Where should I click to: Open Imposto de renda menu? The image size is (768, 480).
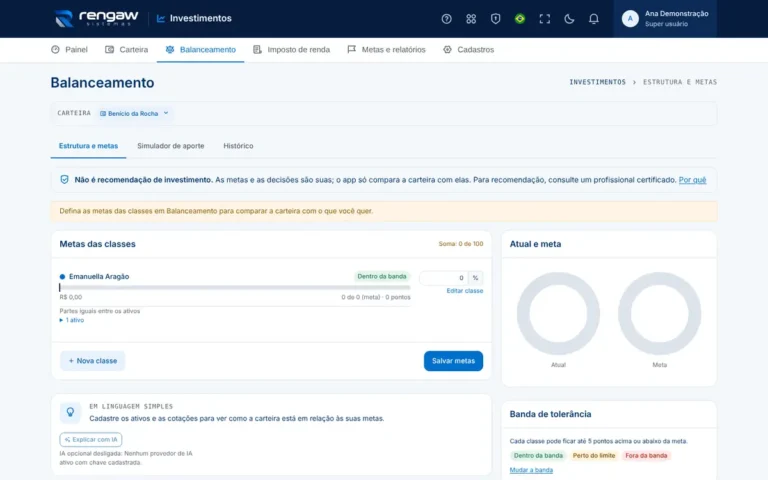(291, 49)
